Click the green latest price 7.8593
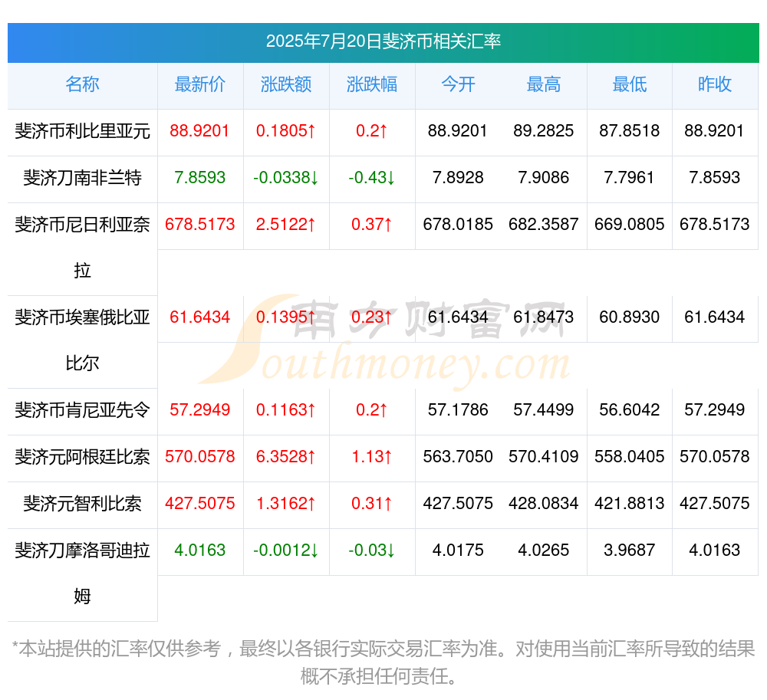 tap(199, 177)
